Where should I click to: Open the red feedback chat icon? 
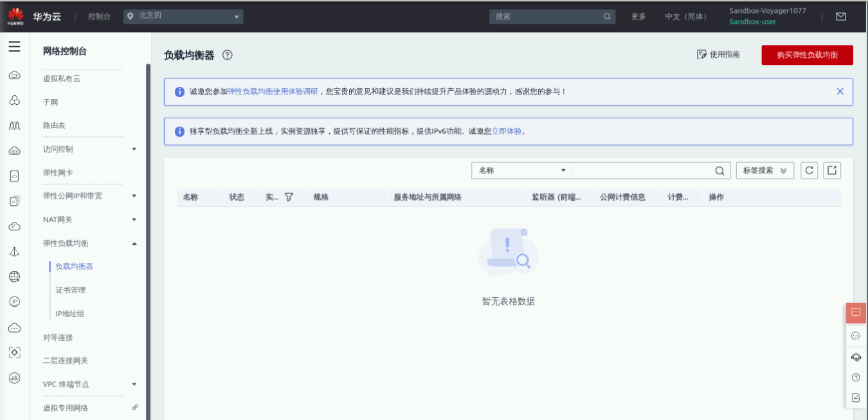tap(856, 313)
